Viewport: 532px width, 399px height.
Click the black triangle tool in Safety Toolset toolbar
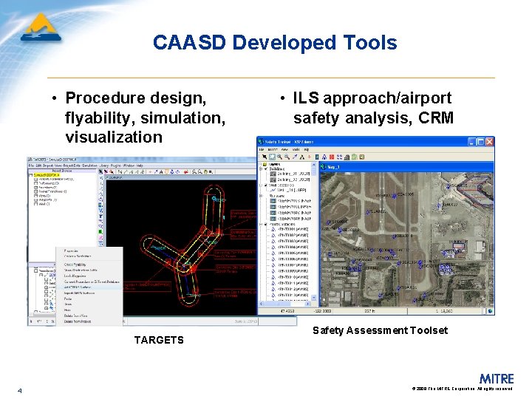click(x=302, y=157)
